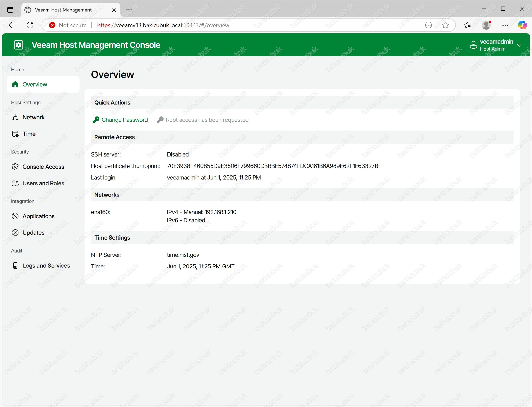The height and width of the screenshot is (407, 532).
Task: Click the Host Admin role text
Action: (493, 49)
